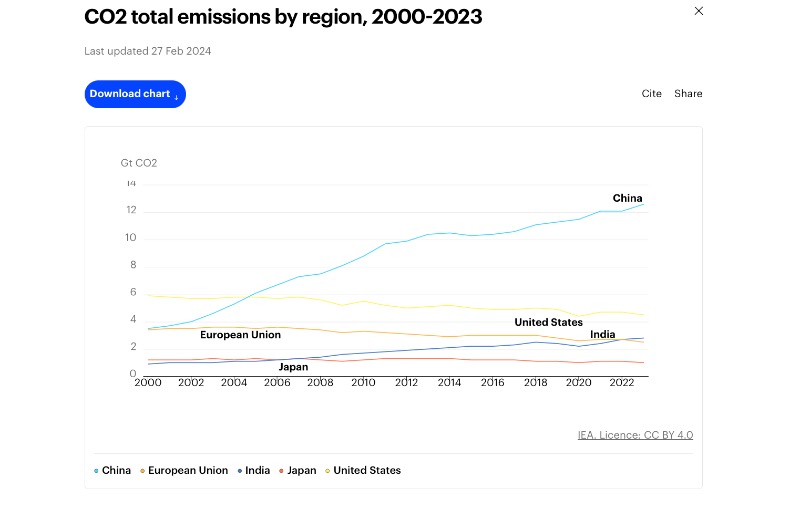Image resolution: width=800 pixels, height=508 pixels.
Task: Click the China line label on chart
Action: point(627,198)
